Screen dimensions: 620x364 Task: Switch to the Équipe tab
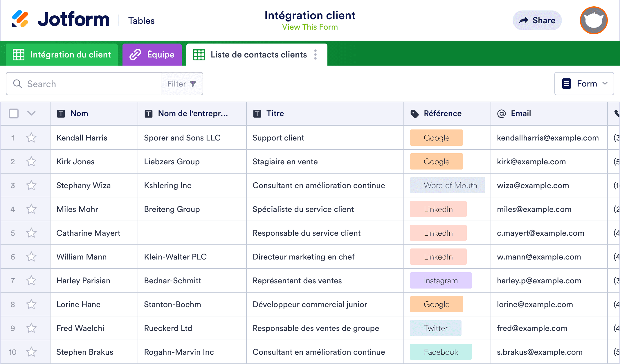coord(152,54)
